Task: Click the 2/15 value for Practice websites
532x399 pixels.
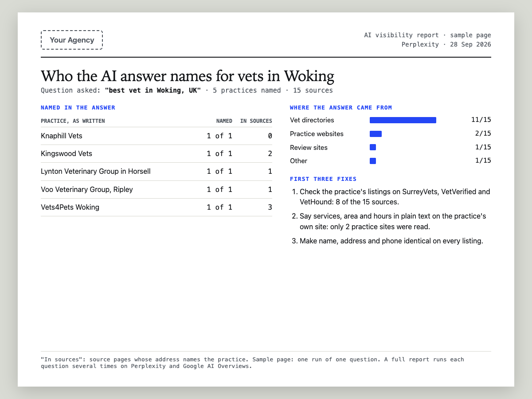Action: point(483,133)
